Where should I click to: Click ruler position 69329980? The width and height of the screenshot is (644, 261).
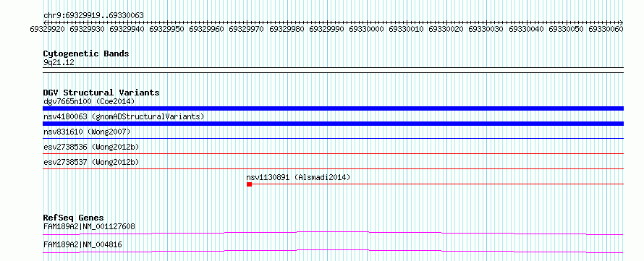[x=287, y=29]
